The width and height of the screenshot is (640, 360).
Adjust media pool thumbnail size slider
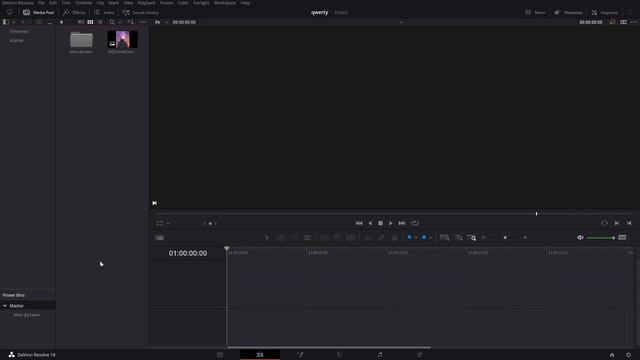tap(61, 22)
